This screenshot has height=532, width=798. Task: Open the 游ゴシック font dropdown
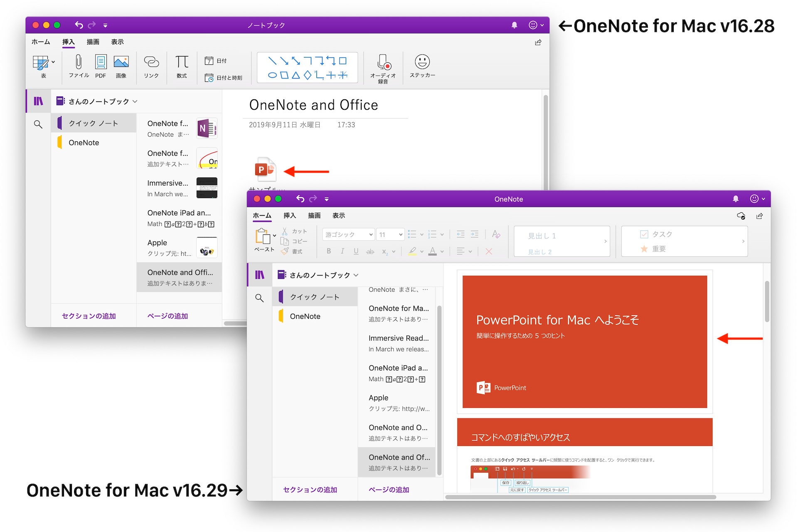(x=348, y=234)
